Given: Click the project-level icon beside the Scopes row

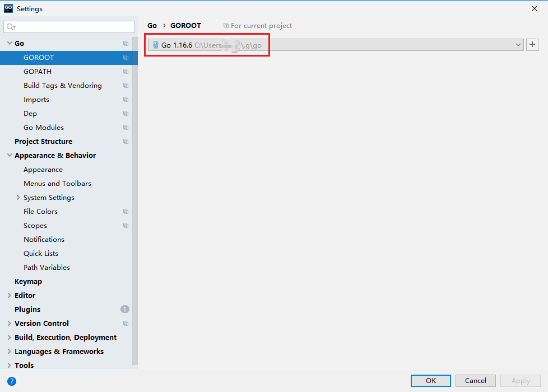Looking at the screenshot, I should pos(126,225).
